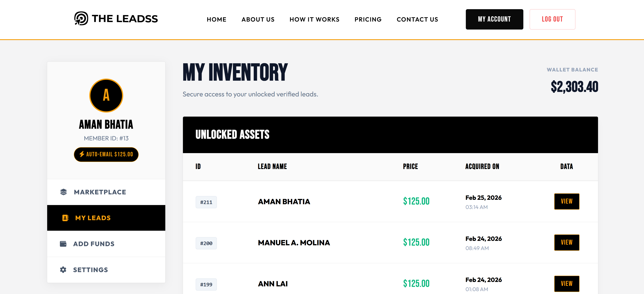Viewport: 644px width, 294px height.
Task: Click the lightning bolt Auto-Email icon
Action: 82,154
